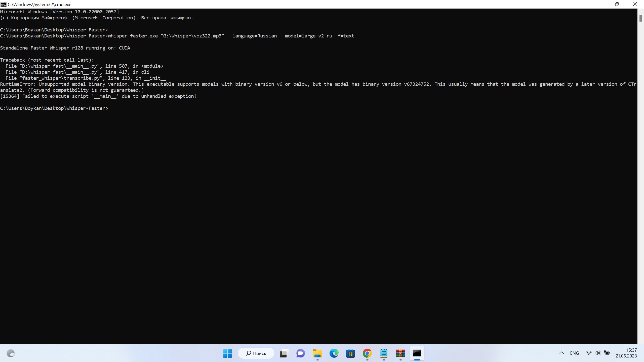The width and height of the screenshot is (644, 362).
Task: Click inside the Поиск search box
Action: 256,353
